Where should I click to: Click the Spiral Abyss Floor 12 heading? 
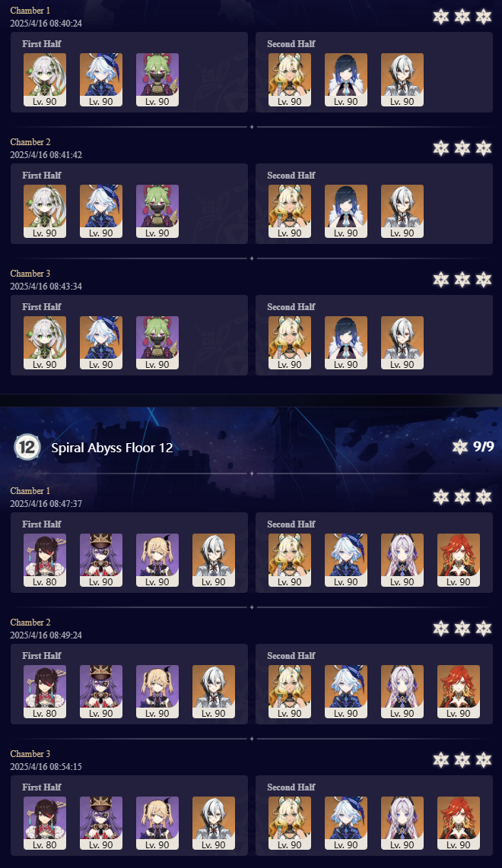click(x=112, y=447)
